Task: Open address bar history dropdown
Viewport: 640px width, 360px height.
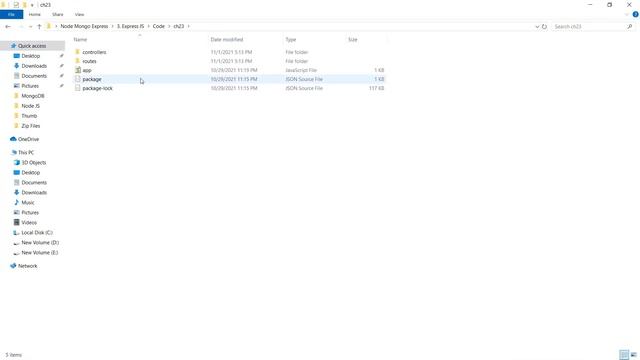Action: (537, 27)
